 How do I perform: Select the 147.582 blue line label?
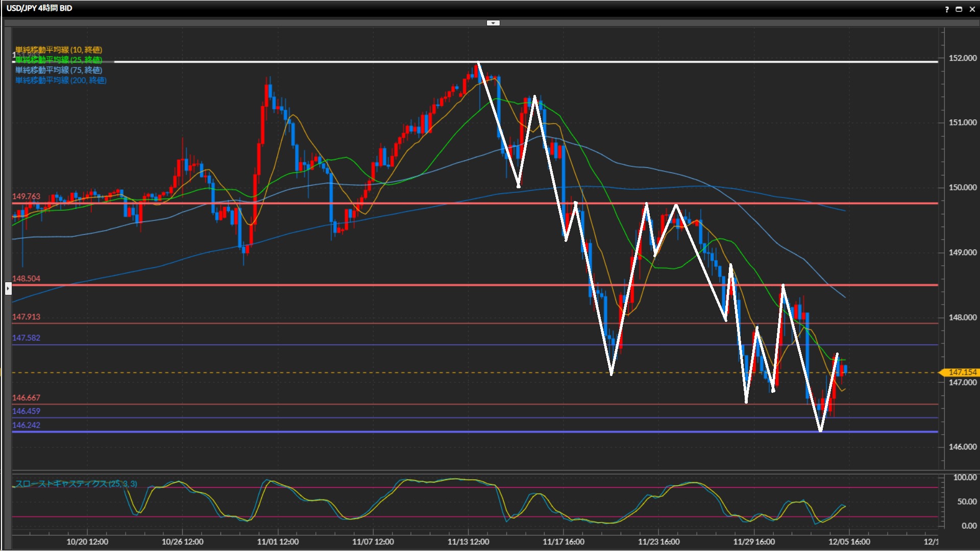26,338
